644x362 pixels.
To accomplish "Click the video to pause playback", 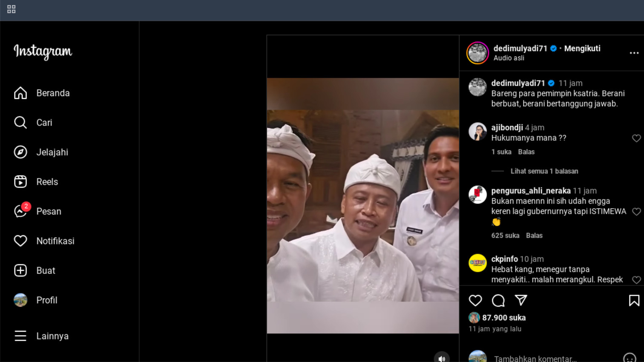I will (363, 205).
